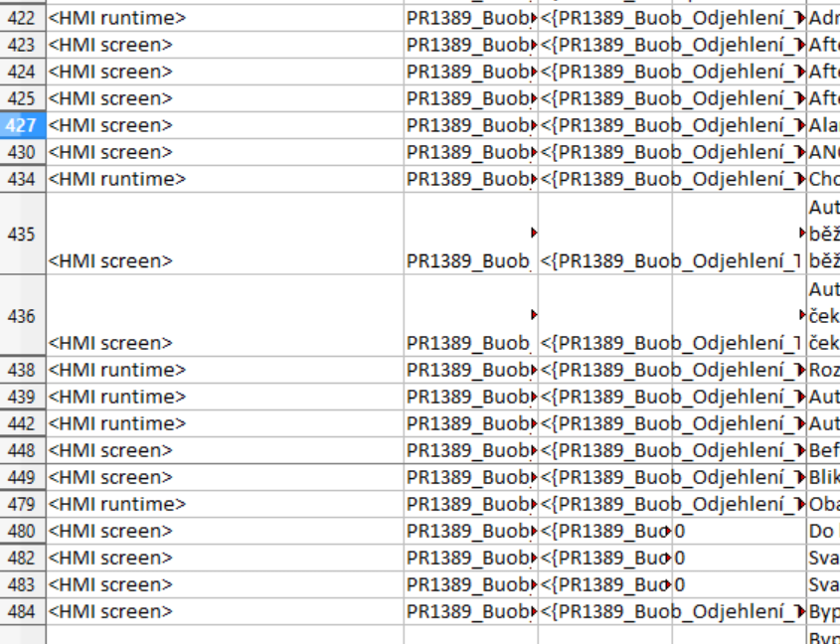The image size is (840, 644).
Task: Select HMI screen cell in row 427
Action: (x=224, y=125)
